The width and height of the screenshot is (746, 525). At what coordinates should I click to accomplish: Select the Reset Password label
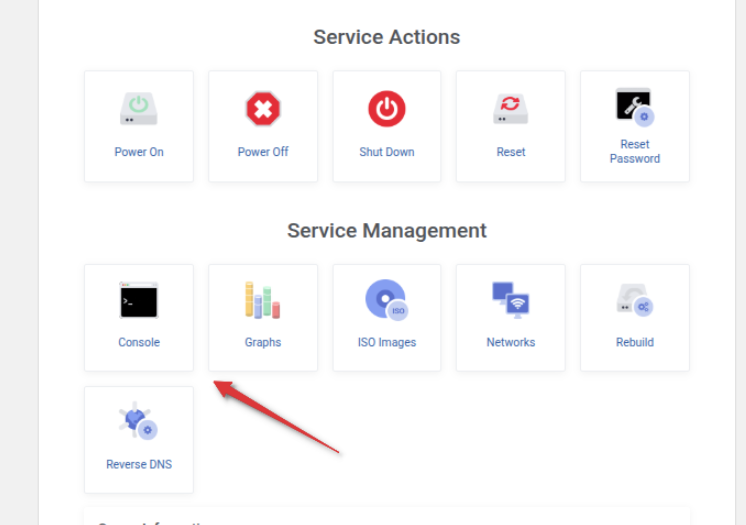click(635, 151)
